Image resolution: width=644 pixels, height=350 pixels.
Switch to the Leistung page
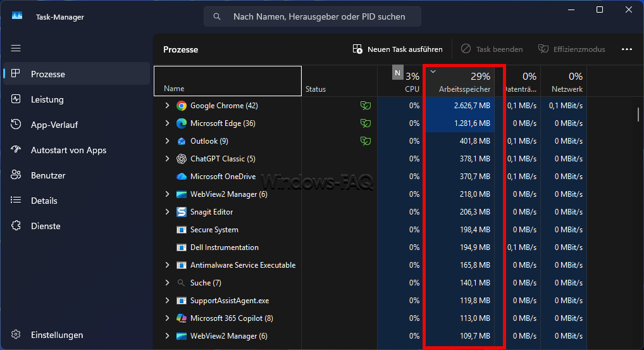[x=77, y=99]
